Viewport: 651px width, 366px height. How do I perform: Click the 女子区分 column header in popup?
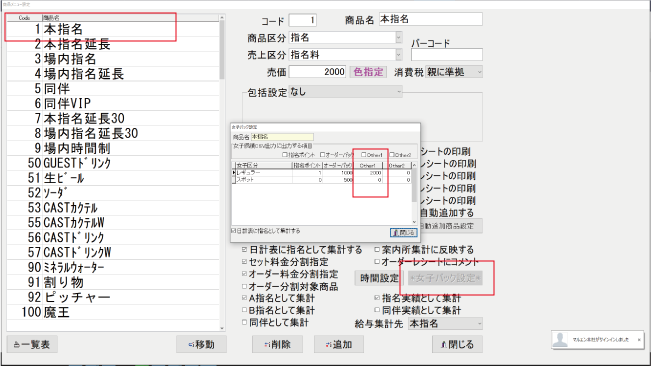(264, 165)
